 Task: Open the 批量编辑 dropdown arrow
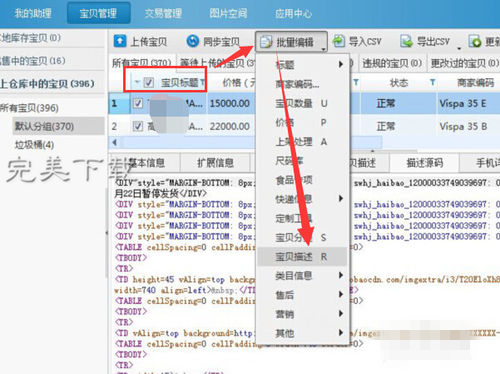coord(323,49)
